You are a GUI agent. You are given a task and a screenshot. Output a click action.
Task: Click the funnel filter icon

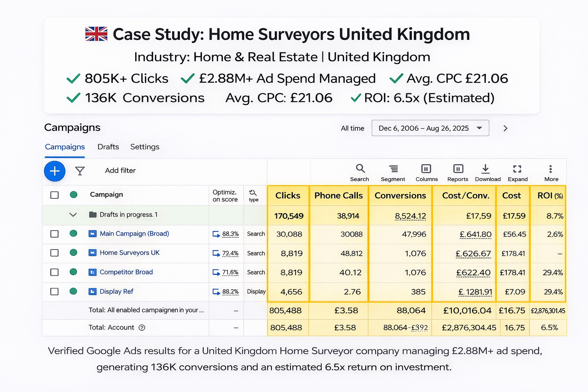pos(80,171)
